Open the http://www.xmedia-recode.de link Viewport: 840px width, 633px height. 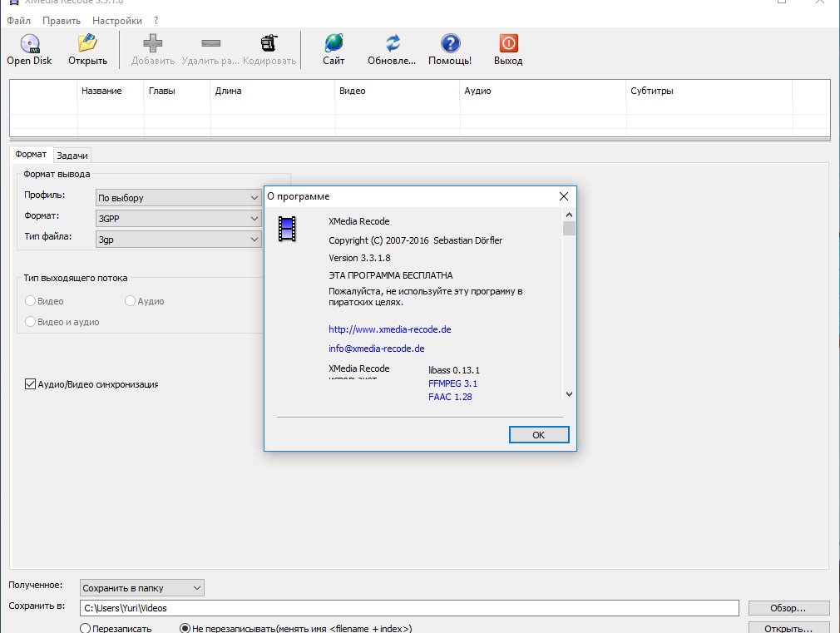tap(389, 329)
